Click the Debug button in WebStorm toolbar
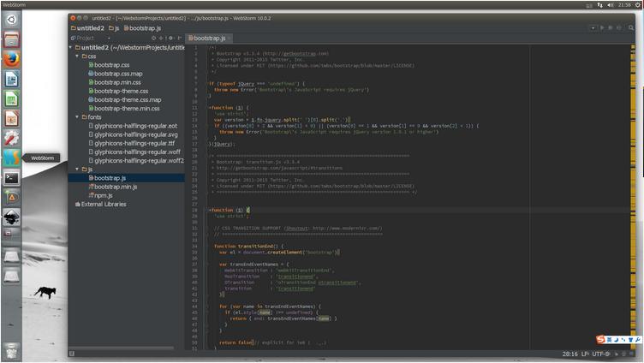644x363 pixels. pyautogui.click(x=611, y=28)
